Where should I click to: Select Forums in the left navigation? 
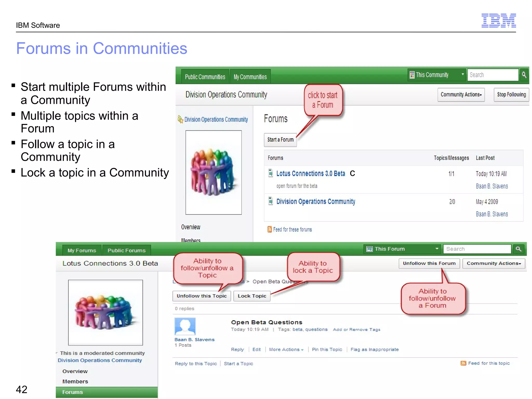(x=107, y=392)
